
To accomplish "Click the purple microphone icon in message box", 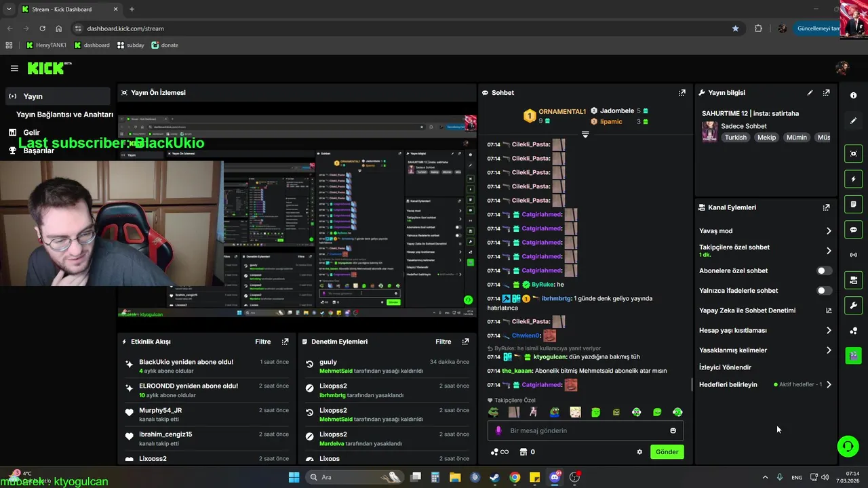I will click(498, 430).
